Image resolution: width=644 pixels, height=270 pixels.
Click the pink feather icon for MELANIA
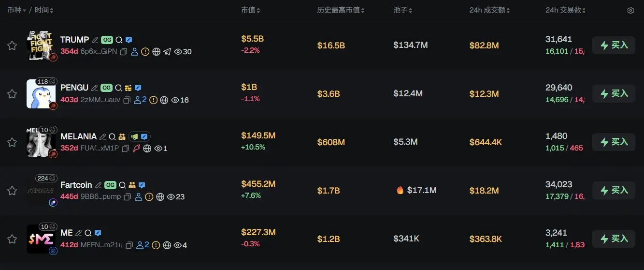(137, 149)
